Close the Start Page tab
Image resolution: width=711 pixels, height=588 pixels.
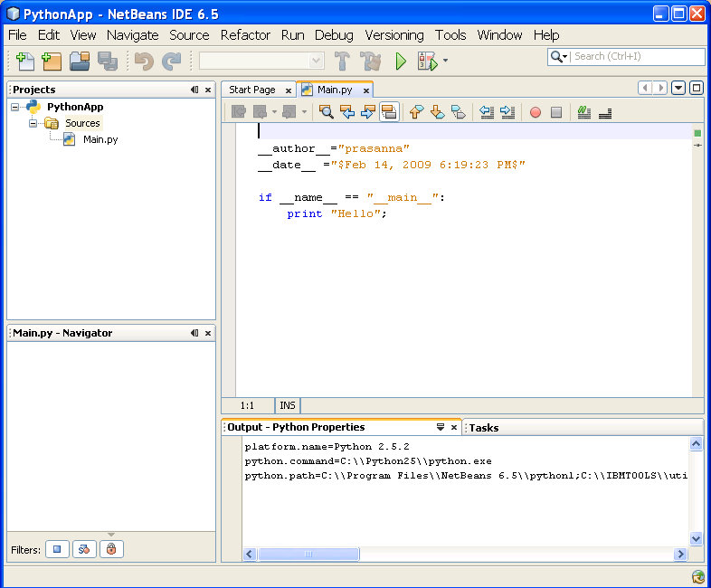[x=288, y=90]
